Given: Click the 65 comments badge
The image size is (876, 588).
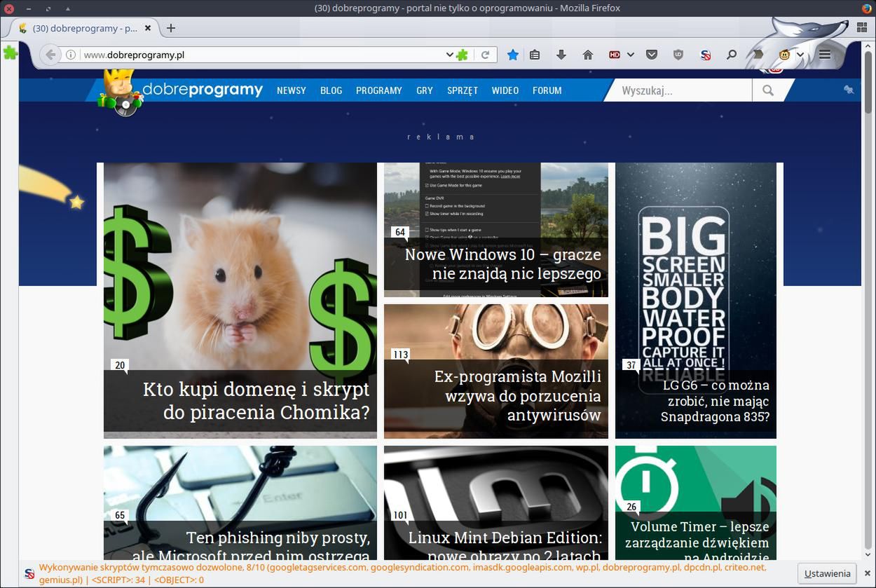Looking at the screenshot, I should click(x=120, y=516).
